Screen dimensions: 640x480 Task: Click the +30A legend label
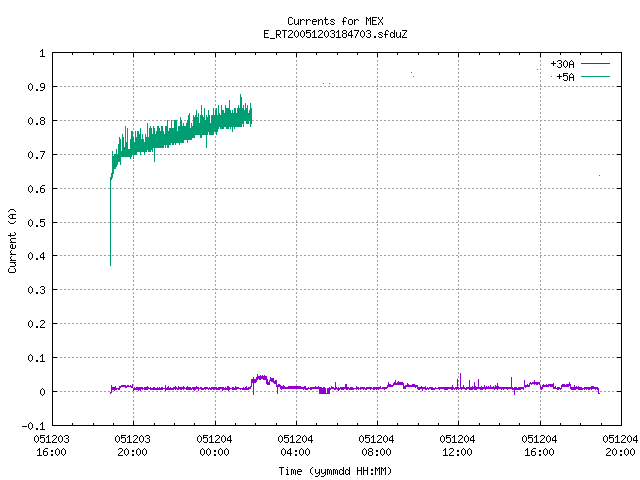(x=562, y=64)
